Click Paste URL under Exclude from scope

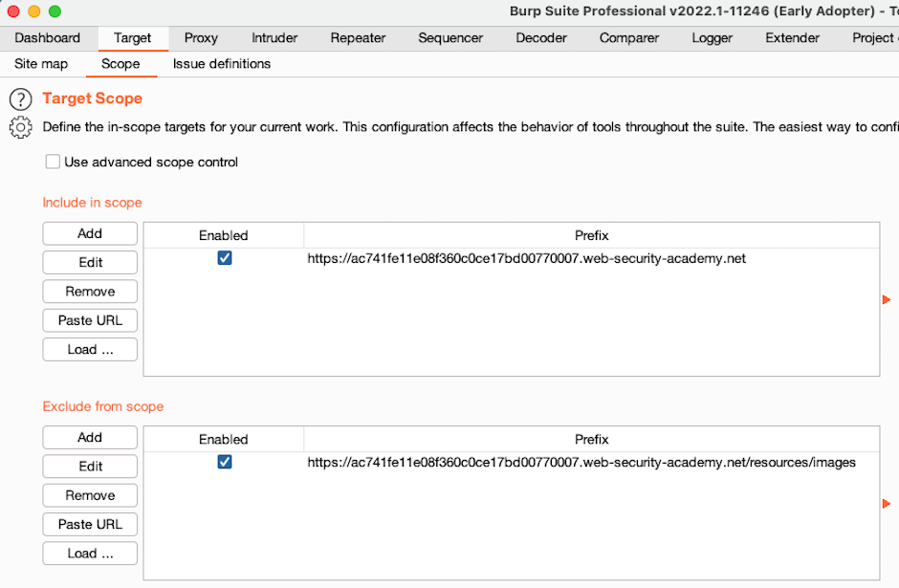(x=90, y=525)
